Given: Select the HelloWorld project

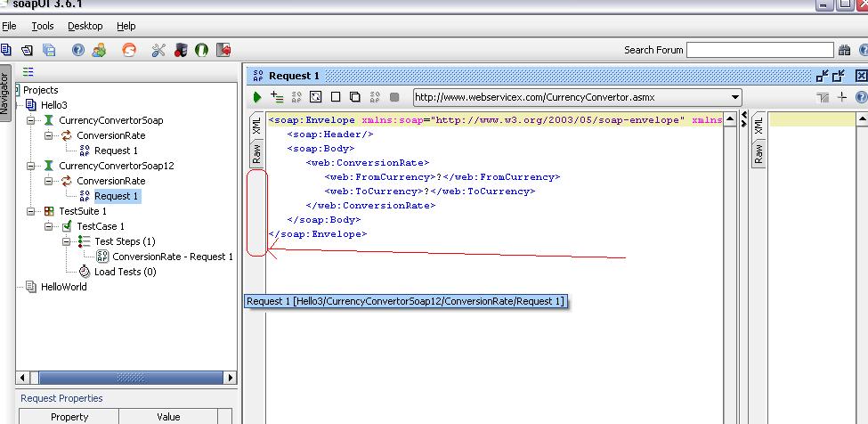Looking at the screenshot, I should pyautogui.click(x=62, y=287).
